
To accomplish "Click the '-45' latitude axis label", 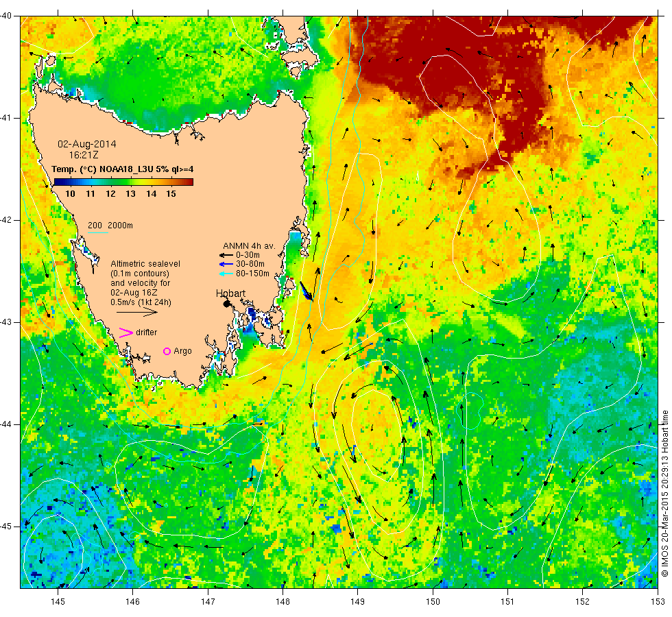I will click(5, 527).
